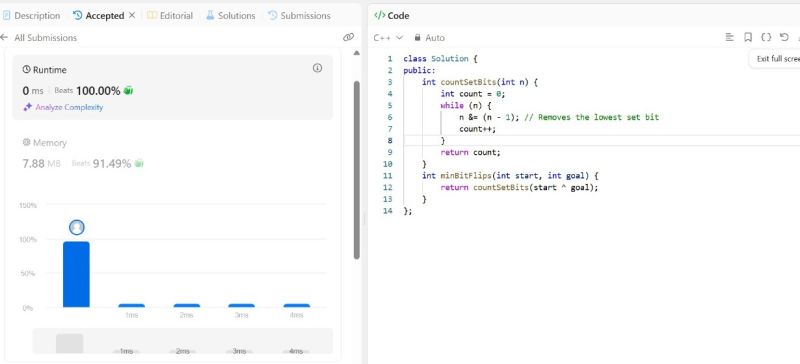Click the tall 0ms runtime bar
800x364 pixels.
click(76, 275)
